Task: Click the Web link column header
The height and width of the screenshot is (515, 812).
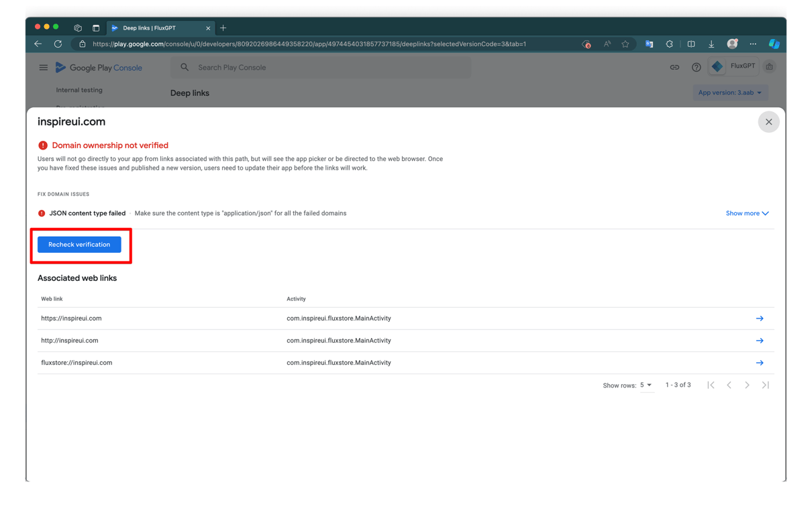Action: pos(52,299)
